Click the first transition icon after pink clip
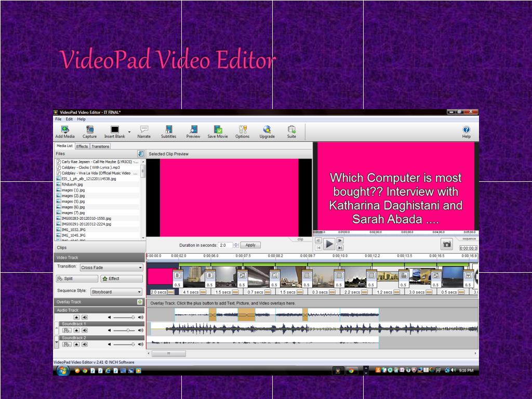 click(178, 275)
